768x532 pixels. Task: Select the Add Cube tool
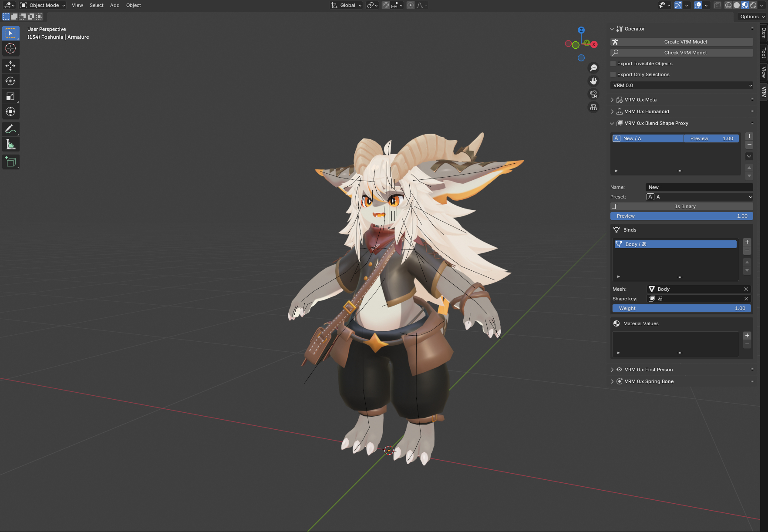pyautogui.click(x=10, y=162)
